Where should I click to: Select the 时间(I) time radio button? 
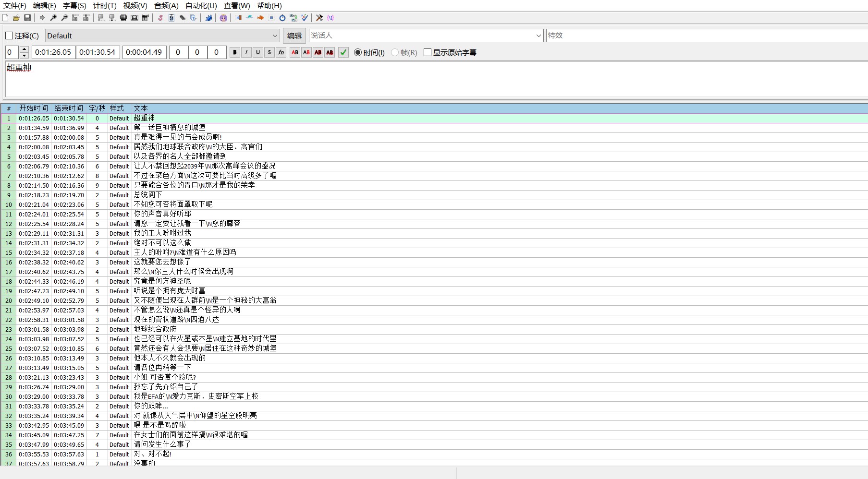(x=369, y=52)
